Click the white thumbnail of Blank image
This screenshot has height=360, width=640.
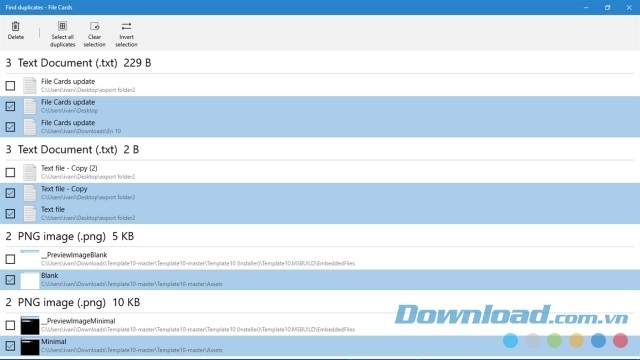coord(30,280)
